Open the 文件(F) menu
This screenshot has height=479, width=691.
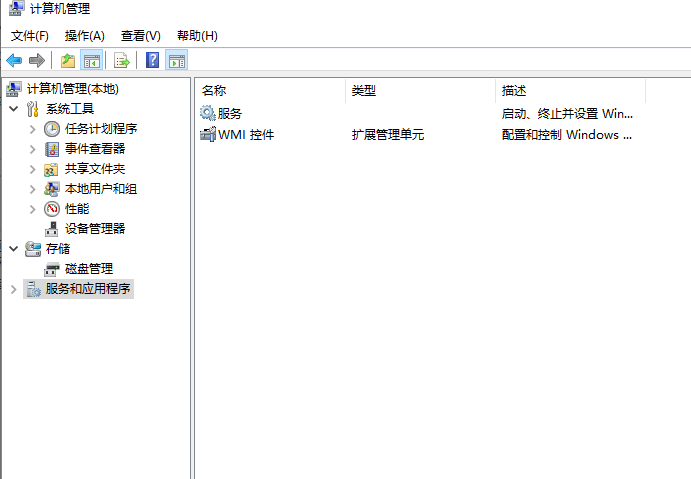click(30, 36)
